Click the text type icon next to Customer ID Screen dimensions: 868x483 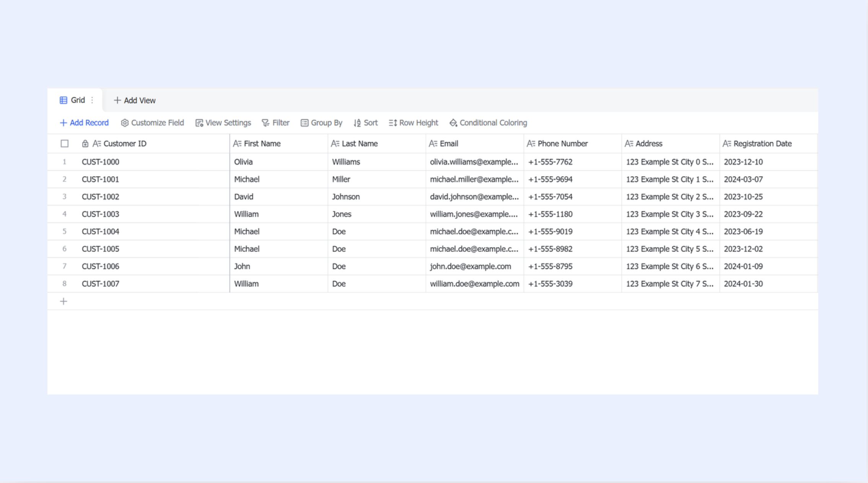point(97,144)
